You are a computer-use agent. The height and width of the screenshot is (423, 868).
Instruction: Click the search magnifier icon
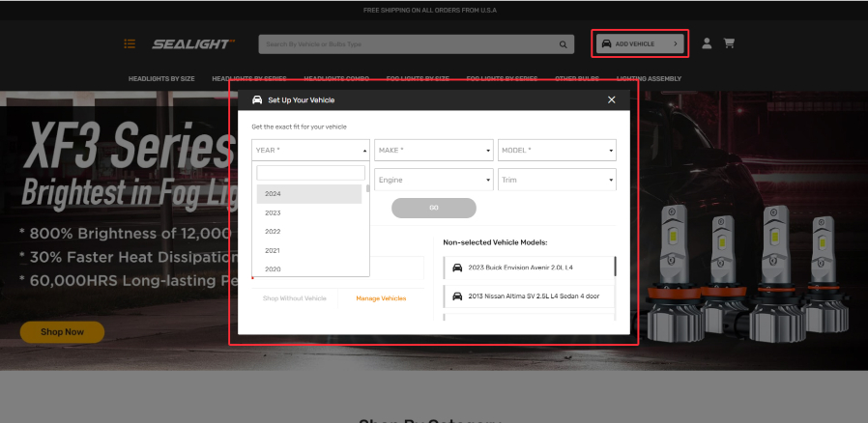pos(563,44)
